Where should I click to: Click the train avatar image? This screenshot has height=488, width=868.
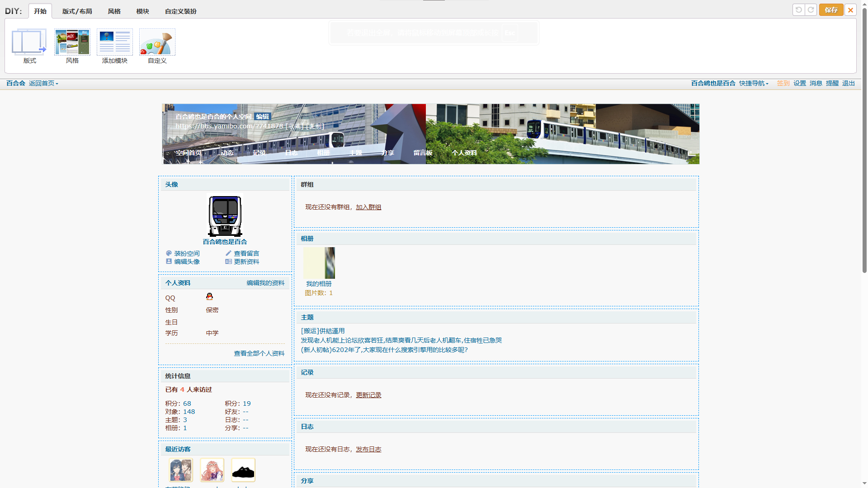225,216
